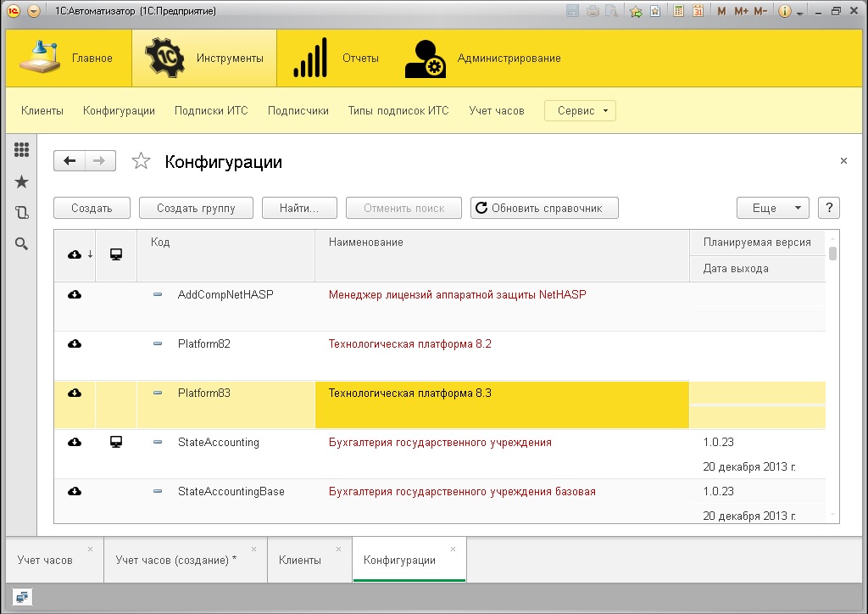This screenshot has width=868, height=614.
Task: Click the cloud icon for Platform83 row
Action: pyautogui.click(x=75, y=393)
